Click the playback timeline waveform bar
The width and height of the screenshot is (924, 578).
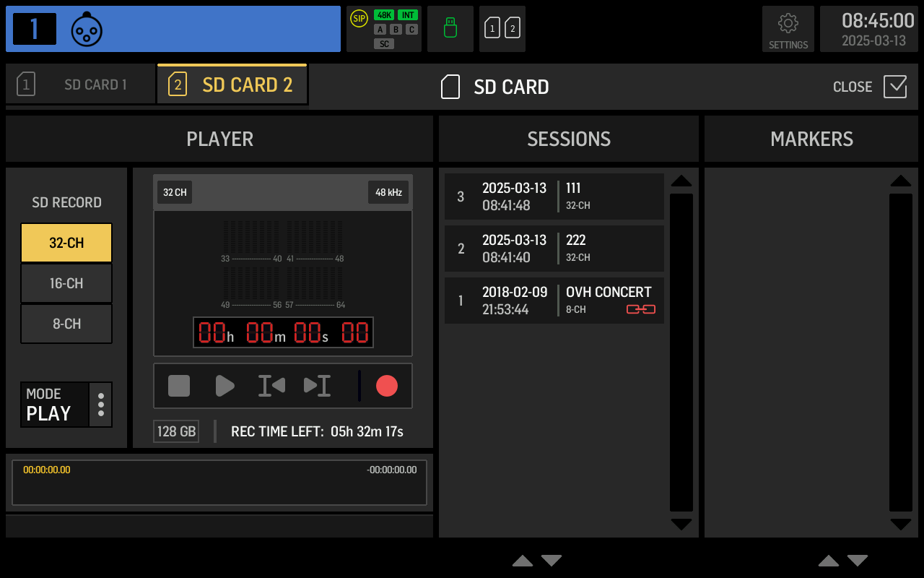(219, 483)
